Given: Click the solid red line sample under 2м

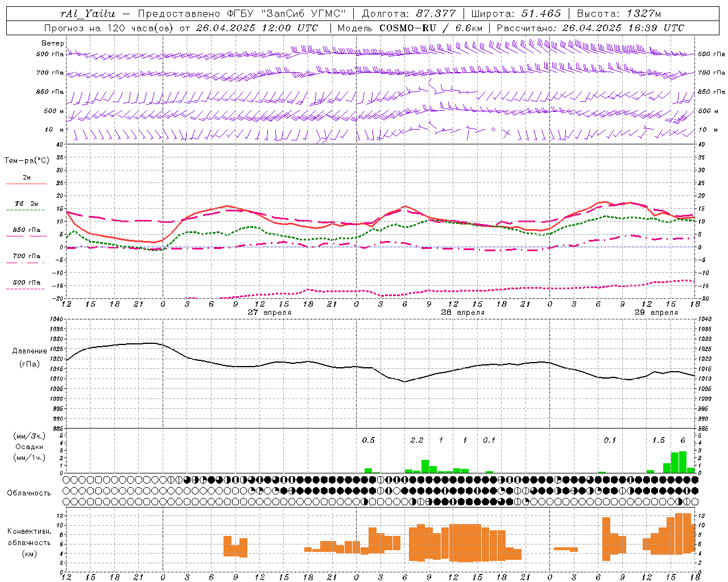Looking at the screenshot, I should [27, 184].
